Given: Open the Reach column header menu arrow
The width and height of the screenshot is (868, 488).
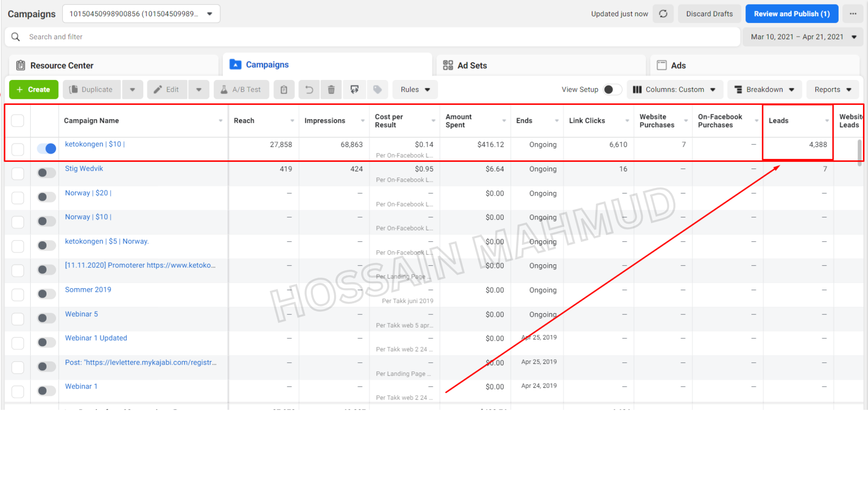Looking at the screenshot, I should point(292,121).
